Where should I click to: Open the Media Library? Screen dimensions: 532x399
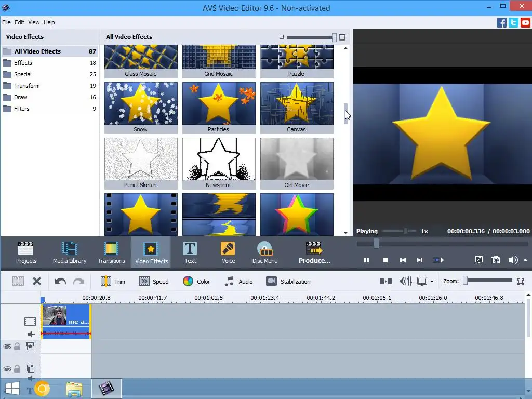(70, 252)
